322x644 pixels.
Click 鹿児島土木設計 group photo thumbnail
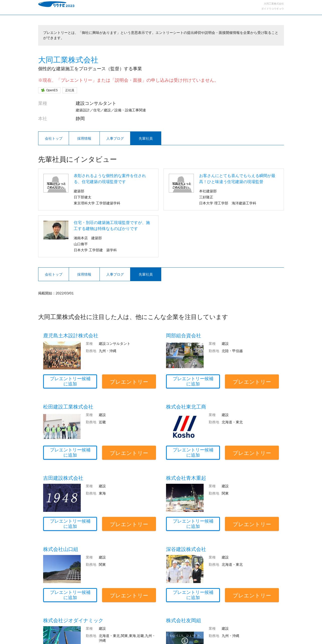point(62,355)
